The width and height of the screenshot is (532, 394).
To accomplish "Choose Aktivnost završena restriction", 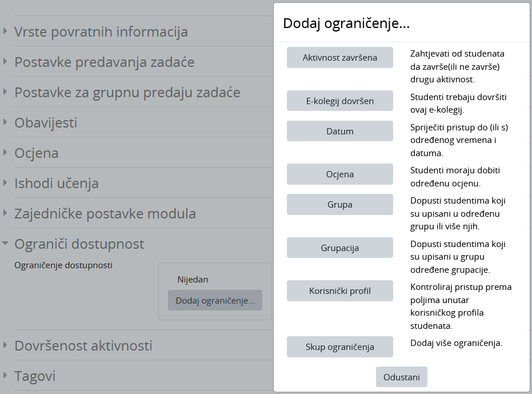I will tap(340, 58).
